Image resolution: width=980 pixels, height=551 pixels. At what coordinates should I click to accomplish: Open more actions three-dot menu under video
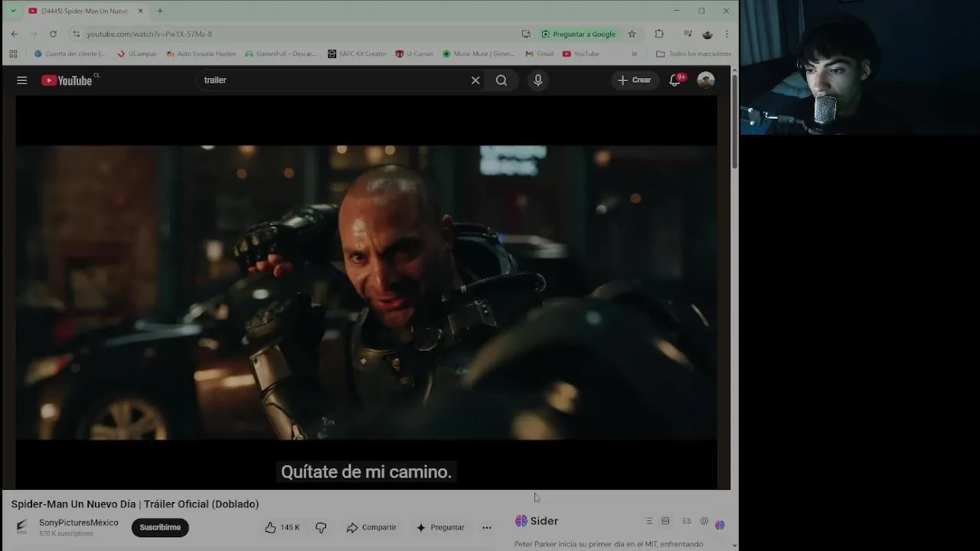(487, 527)
